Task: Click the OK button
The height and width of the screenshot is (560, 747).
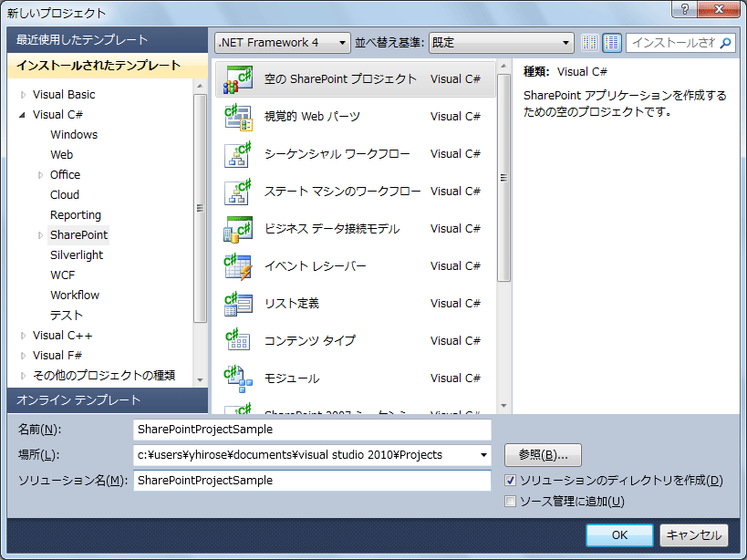Action: [x=619, y=535]
